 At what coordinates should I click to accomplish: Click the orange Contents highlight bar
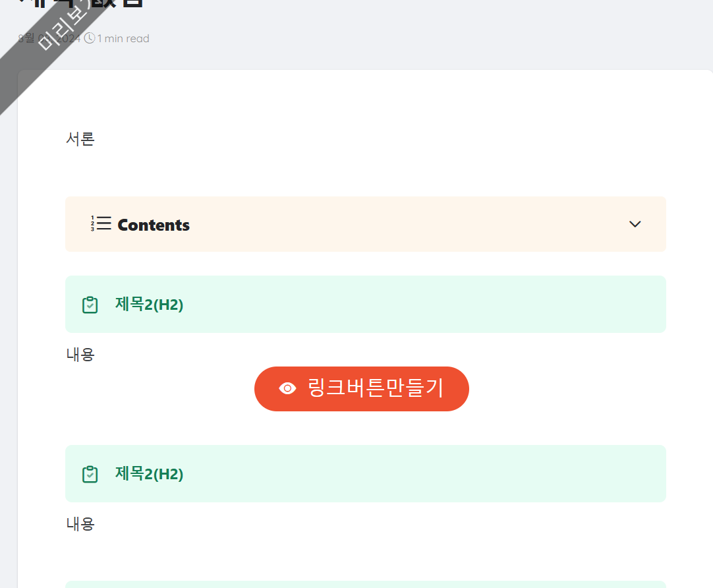(365, 223)
